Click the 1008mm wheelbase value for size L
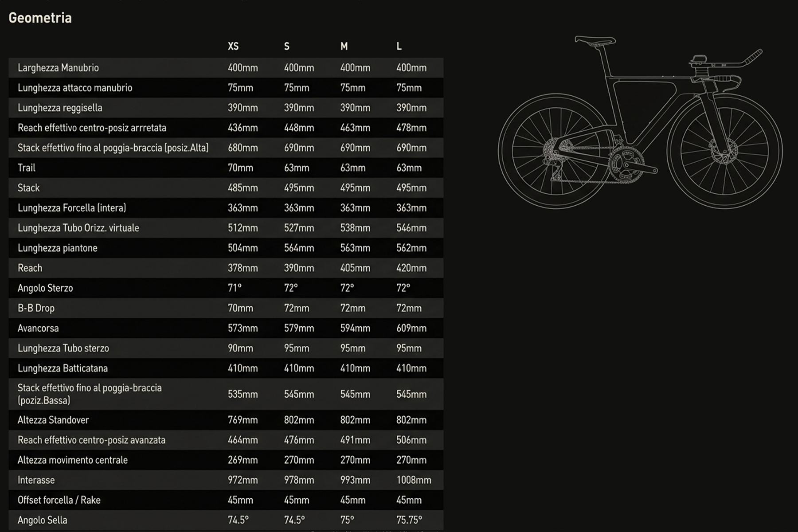Screen dimensions: 798x532 [x=415, y=480]
